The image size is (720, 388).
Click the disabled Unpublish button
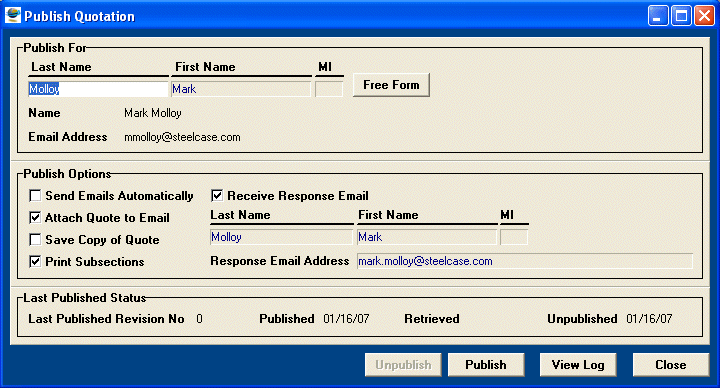pos(403,365)
